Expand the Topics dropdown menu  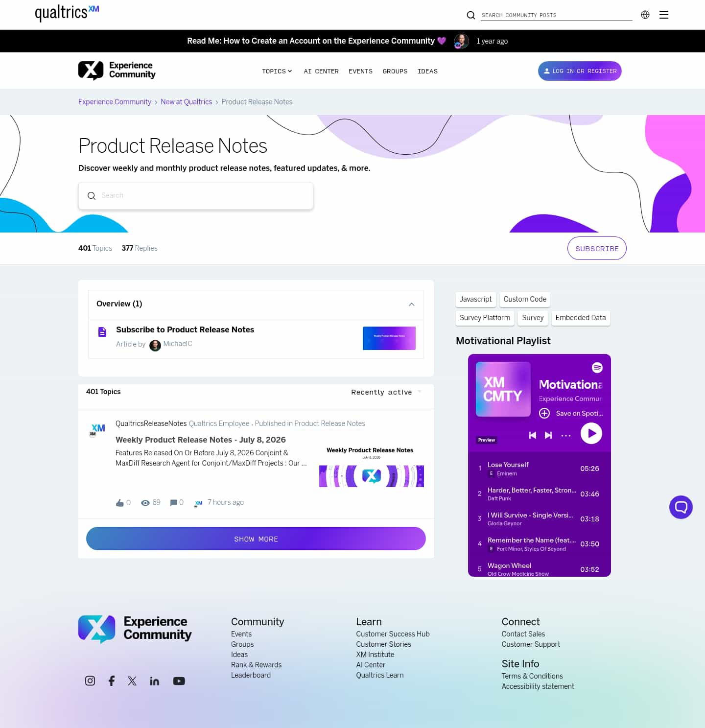(277, 71)
